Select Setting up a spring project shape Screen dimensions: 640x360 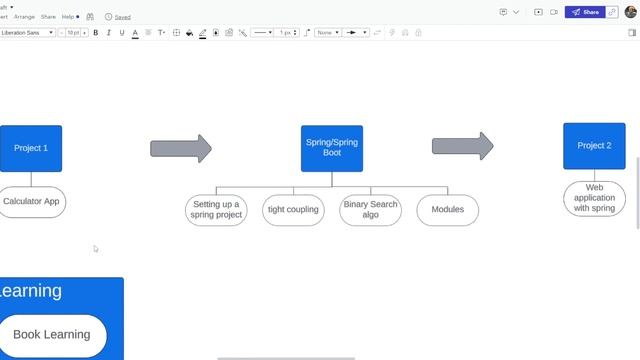pyautogui.click(x=216, y=210)
